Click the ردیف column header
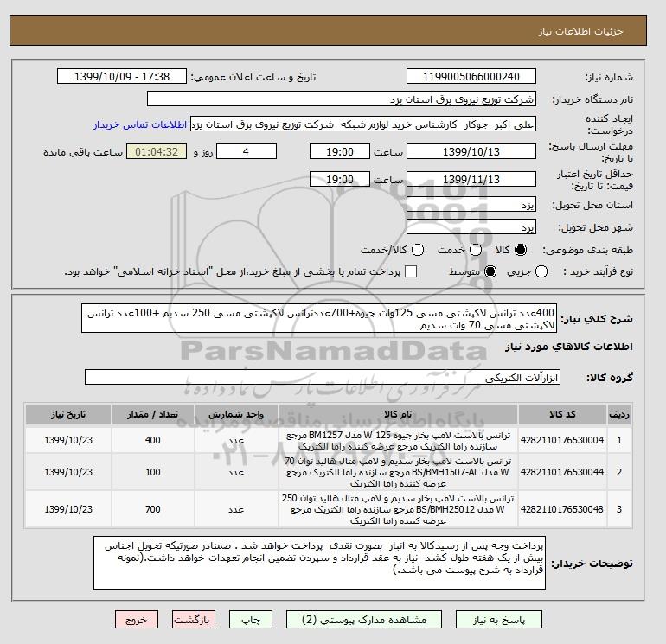Image resolution: width=666 pixels, height=644 pixels. (x=619, y=414)
